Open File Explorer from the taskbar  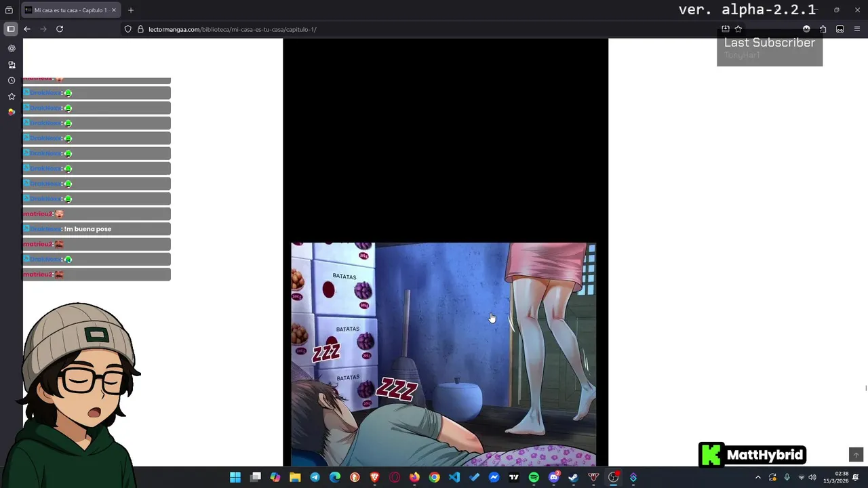(295, 477)
